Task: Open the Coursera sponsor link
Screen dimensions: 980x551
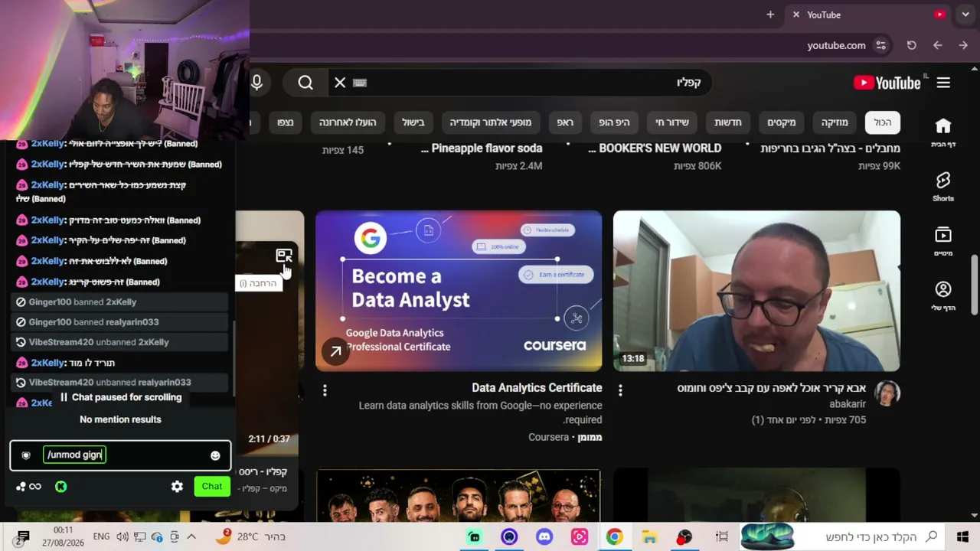Action: (549, 437)
